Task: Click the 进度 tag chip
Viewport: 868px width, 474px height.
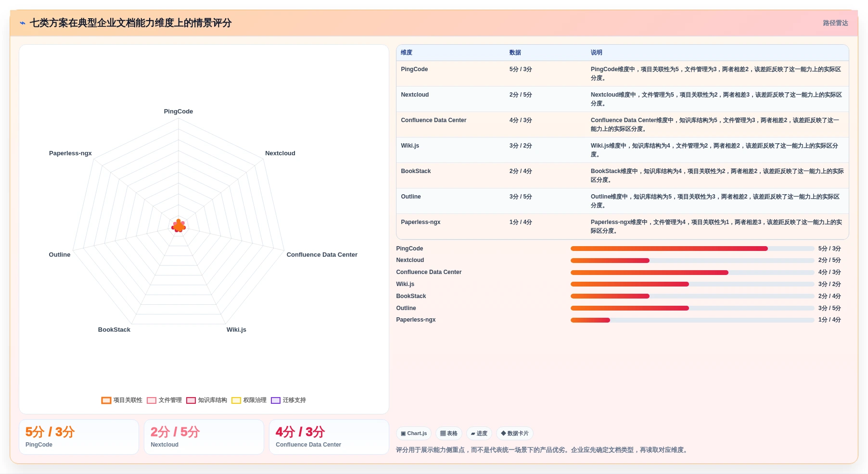Action: (479, 434)
